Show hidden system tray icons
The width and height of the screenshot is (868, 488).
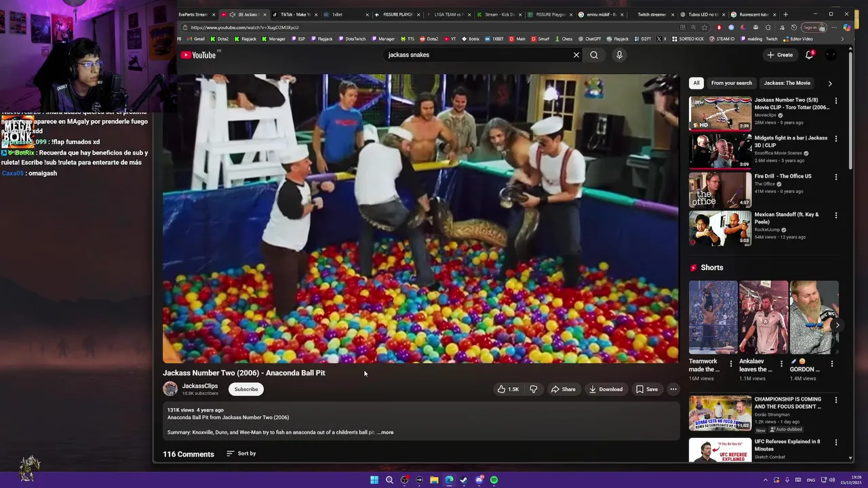[x=766, y=480]
